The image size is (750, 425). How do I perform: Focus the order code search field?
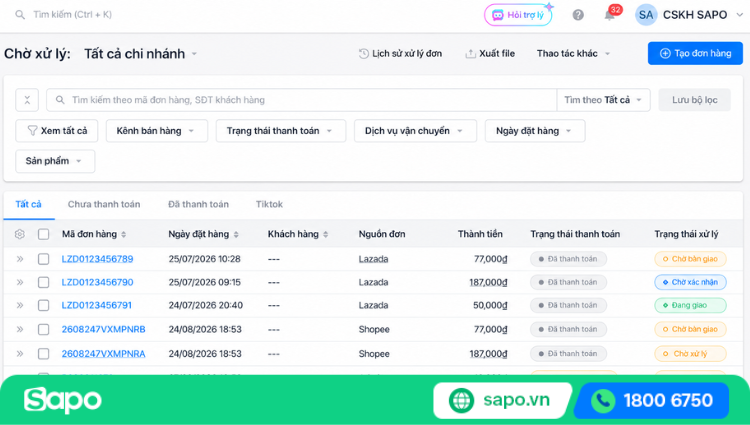301,100
